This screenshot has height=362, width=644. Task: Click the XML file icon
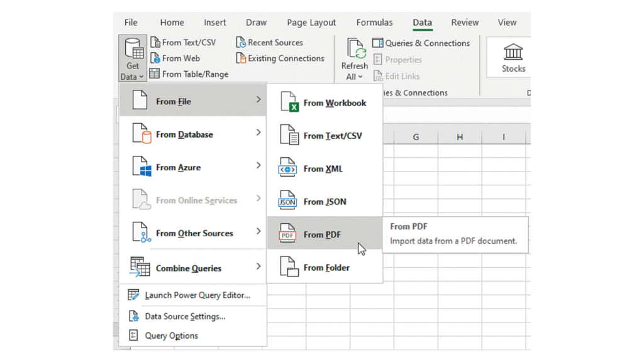(287, 167)
